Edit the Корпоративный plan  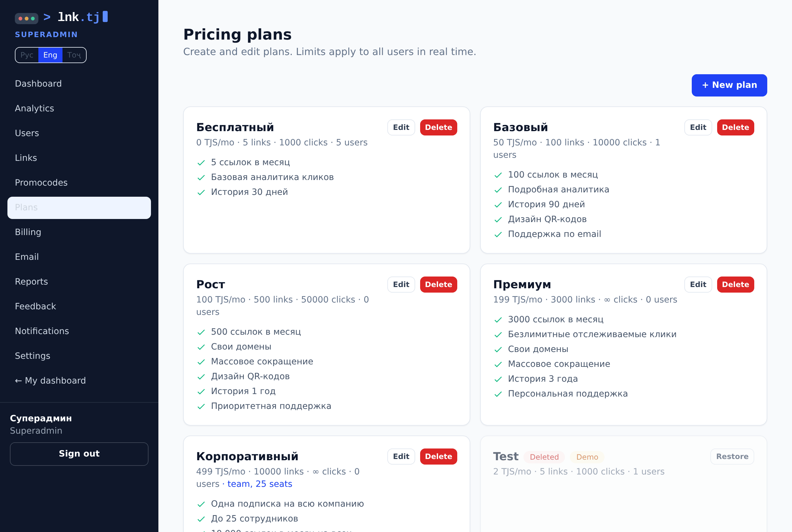pos(401,457)
